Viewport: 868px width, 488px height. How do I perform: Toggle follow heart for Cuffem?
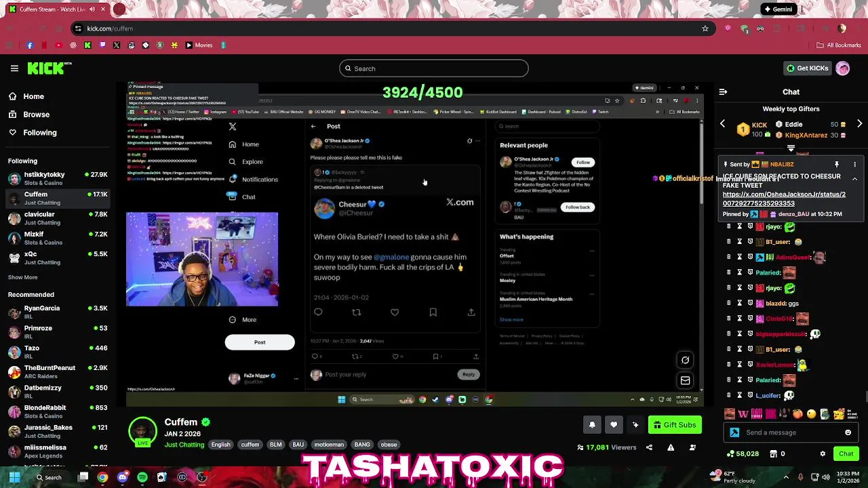coord(614,425)
